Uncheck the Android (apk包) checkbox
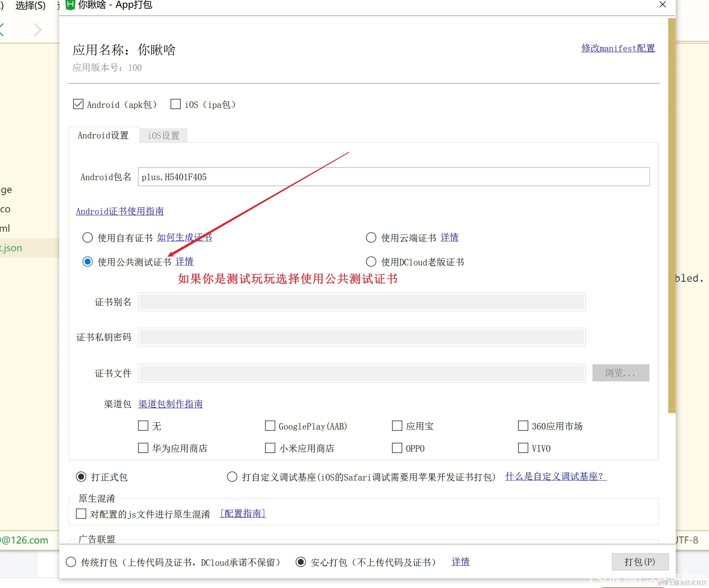 78,104
